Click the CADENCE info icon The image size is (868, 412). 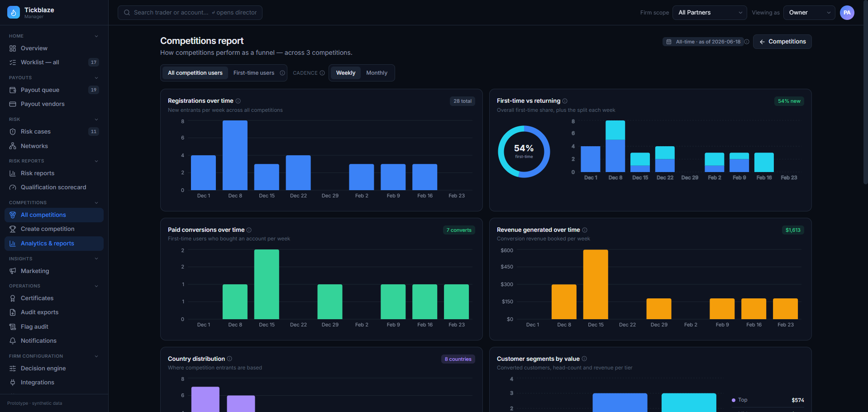[322, 73]
